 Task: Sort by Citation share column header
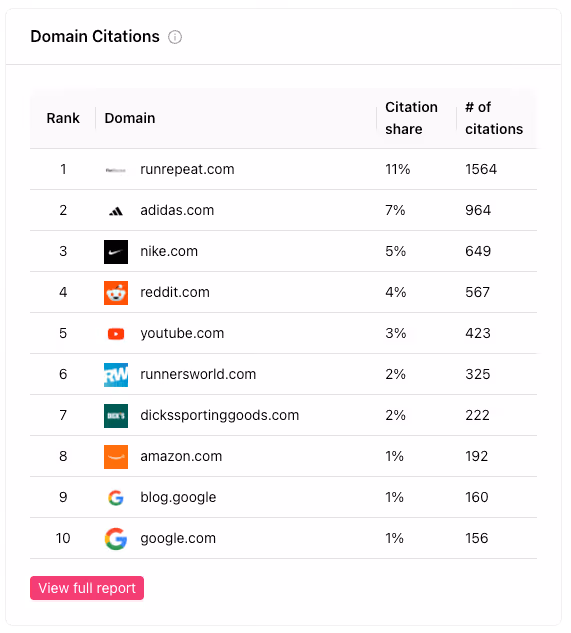coord(411,118)
